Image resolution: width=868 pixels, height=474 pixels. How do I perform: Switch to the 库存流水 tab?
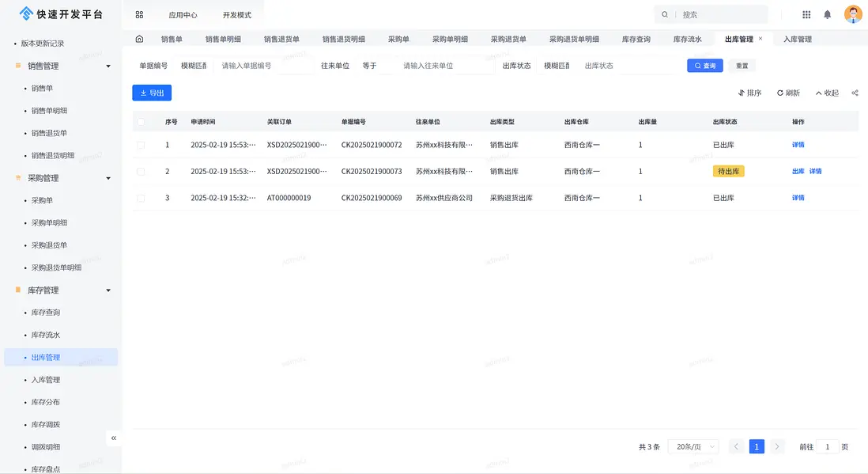pos(688,40)
